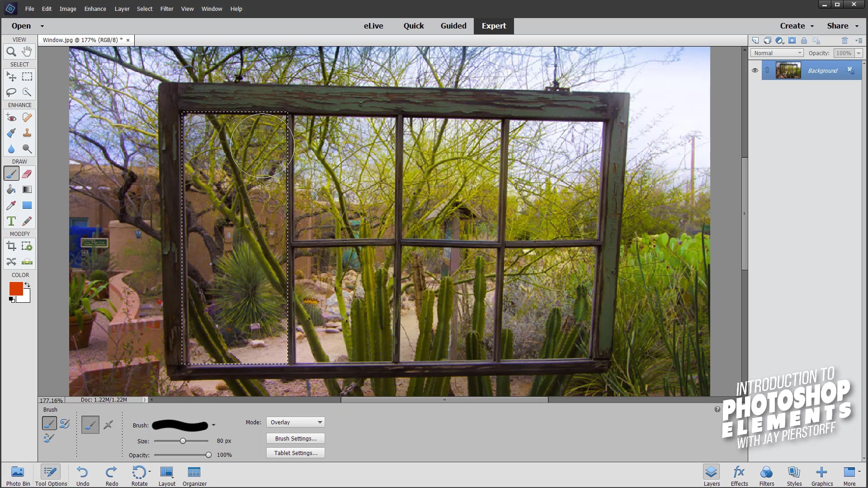Toggle the Tool Options panel
This screenshot has width=868, height=488.
point(51,476)
